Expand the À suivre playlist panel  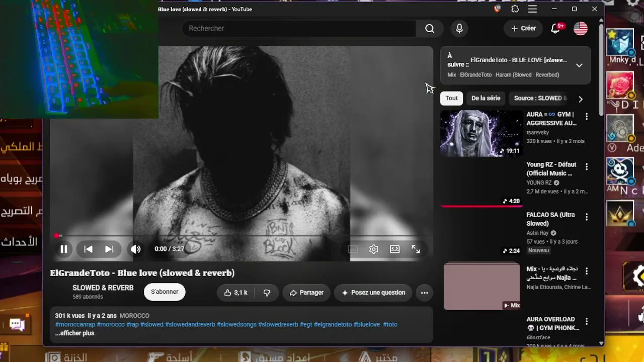(579, 65)
